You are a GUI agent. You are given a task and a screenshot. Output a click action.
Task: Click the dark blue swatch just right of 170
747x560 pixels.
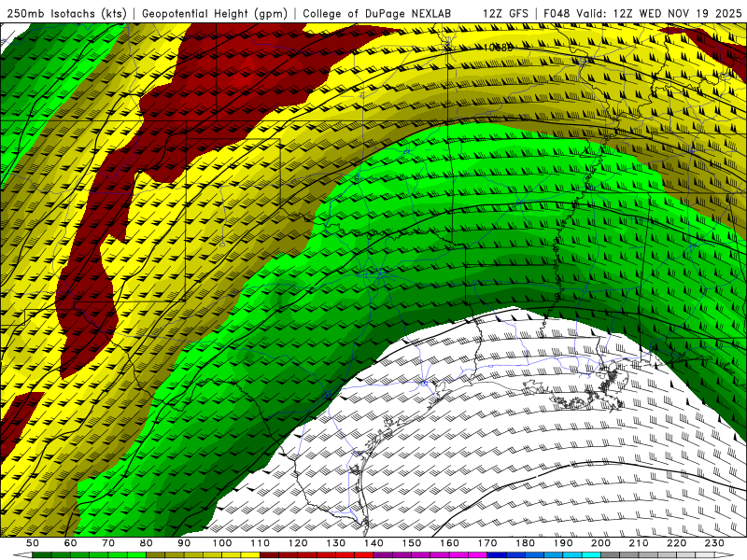coord(497,555)
